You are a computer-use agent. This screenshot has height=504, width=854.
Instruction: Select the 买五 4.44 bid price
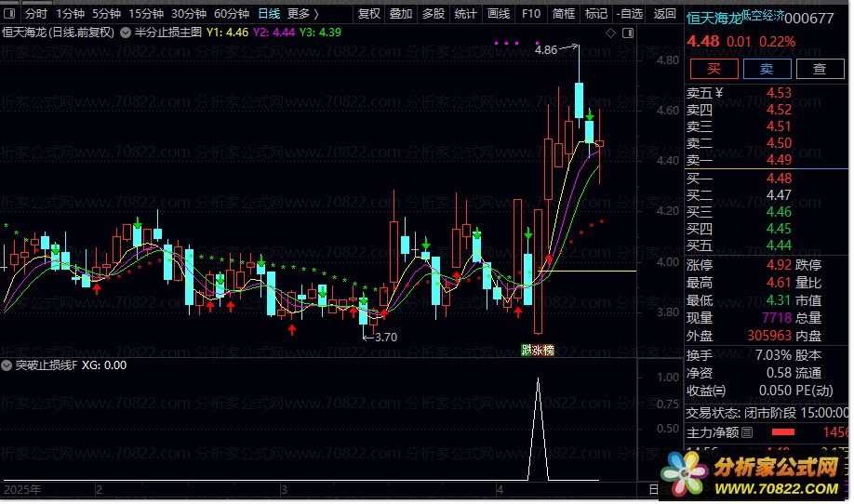click(779, 245)
